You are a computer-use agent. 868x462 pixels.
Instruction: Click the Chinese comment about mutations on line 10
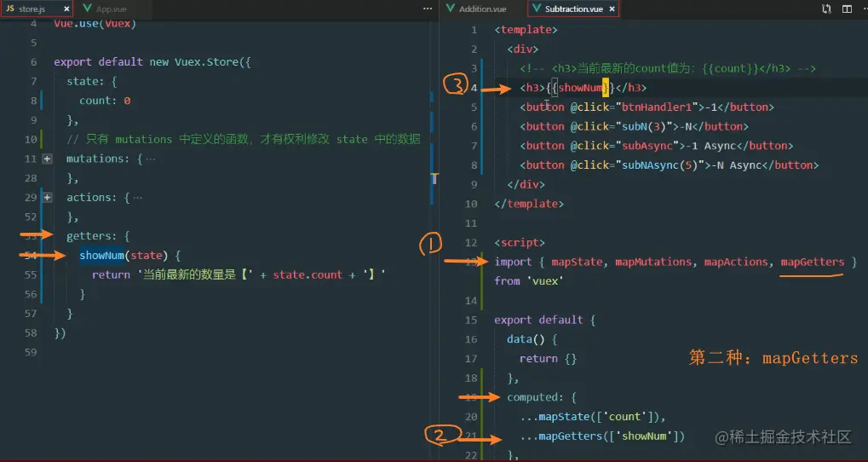coord(244,139)
